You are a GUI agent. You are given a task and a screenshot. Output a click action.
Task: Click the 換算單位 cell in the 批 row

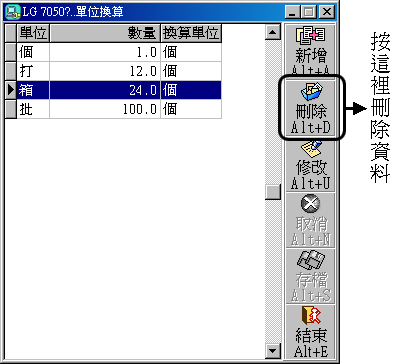(191, 109)
